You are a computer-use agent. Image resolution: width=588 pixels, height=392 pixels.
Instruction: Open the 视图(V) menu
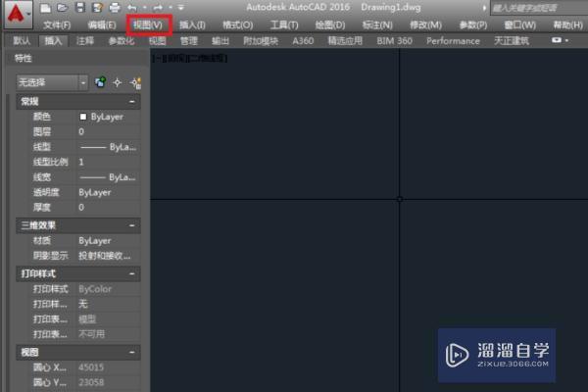[x=149, y=25]
